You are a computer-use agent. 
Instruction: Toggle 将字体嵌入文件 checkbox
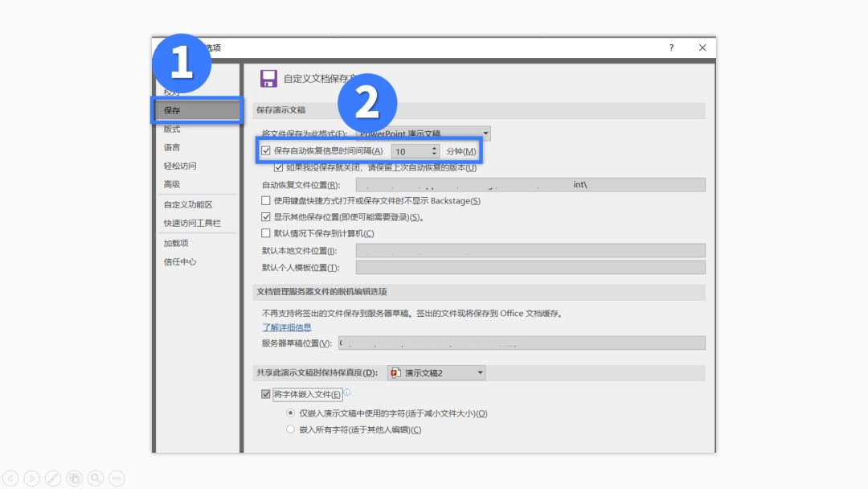[x=266, y=394]
